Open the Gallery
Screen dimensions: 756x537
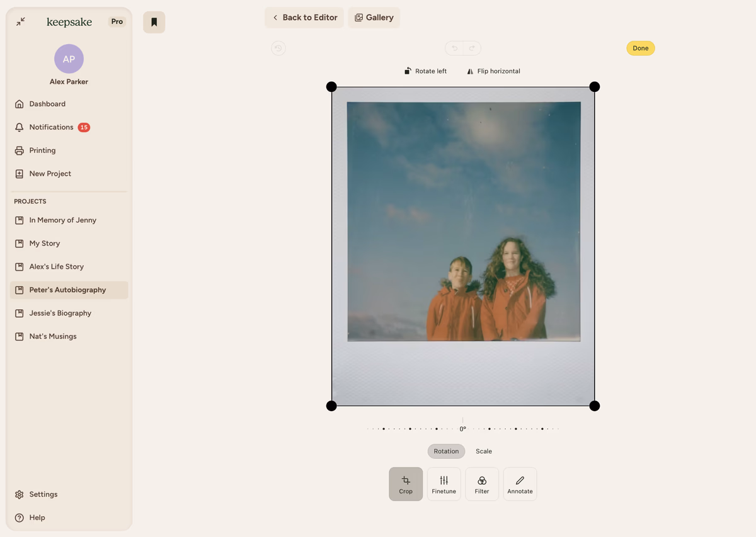pos(374,18)
